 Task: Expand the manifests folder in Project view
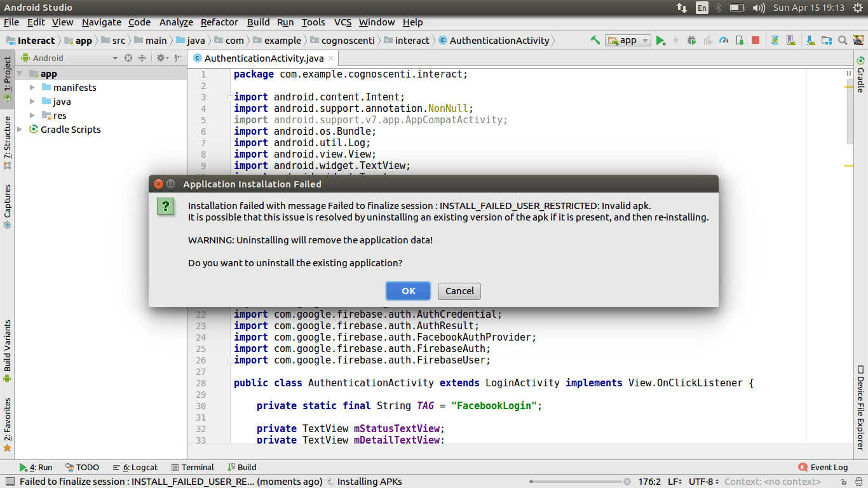[x=34, y=87]
